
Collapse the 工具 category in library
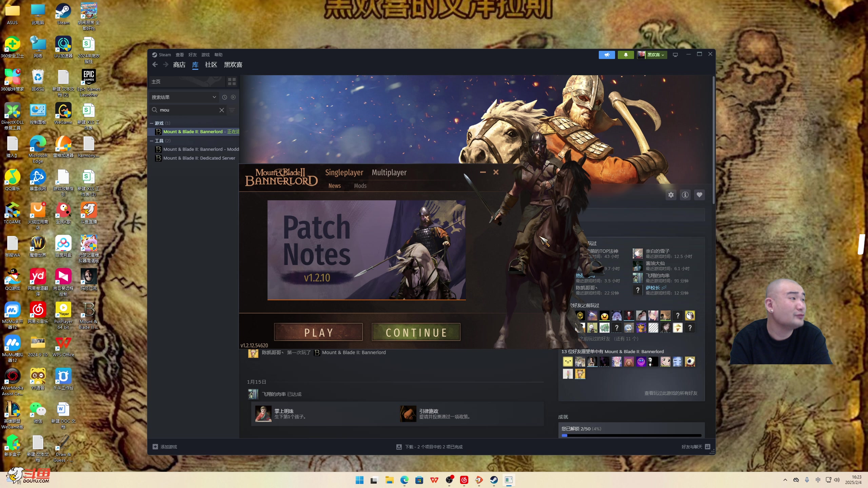click(x=152, y=141)
